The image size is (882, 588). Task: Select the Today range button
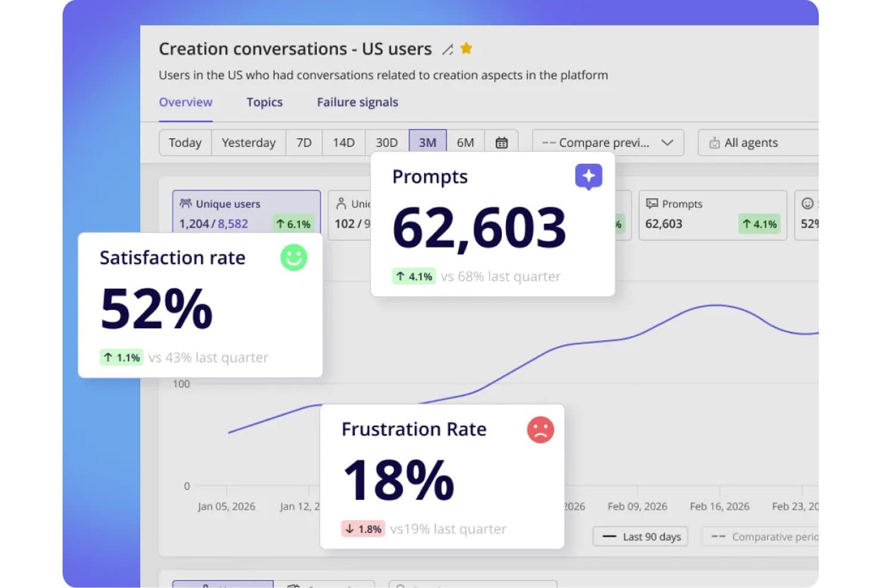coord(185,142)
